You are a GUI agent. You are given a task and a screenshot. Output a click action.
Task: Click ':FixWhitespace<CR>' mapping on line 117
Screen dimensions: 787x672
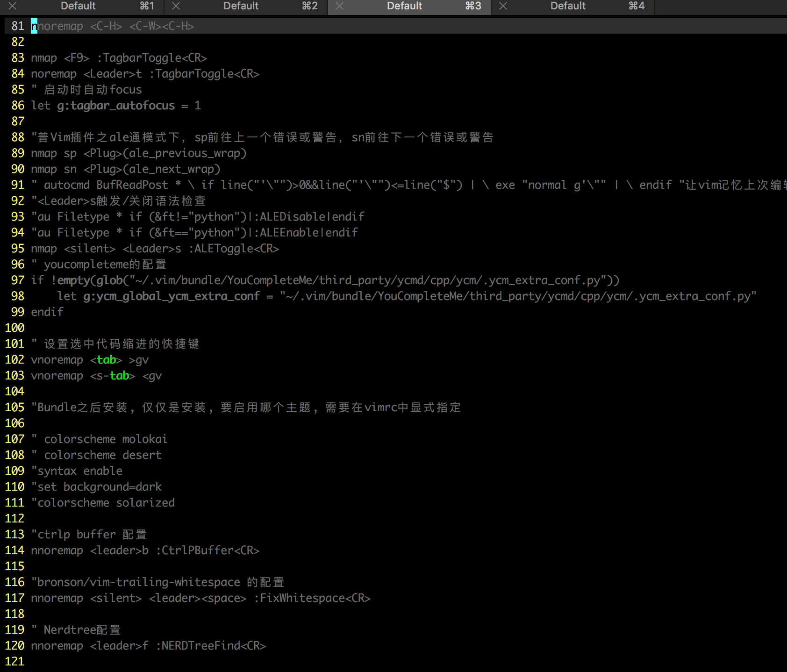(312, 598)
